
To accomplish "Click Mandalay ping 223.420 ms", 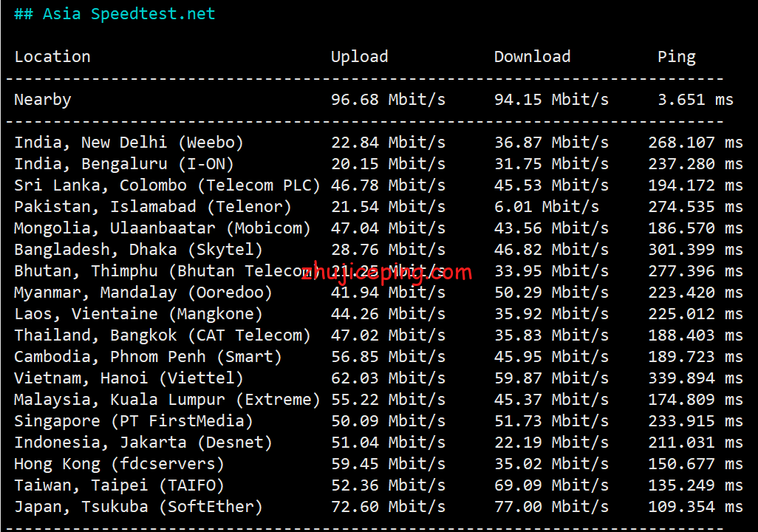I will [x=695, y=293].
